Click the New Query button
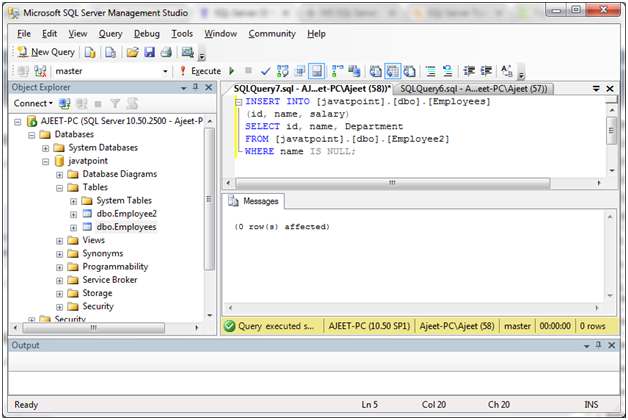The width and height of the screenshot is (628, 420). point(46,52)
